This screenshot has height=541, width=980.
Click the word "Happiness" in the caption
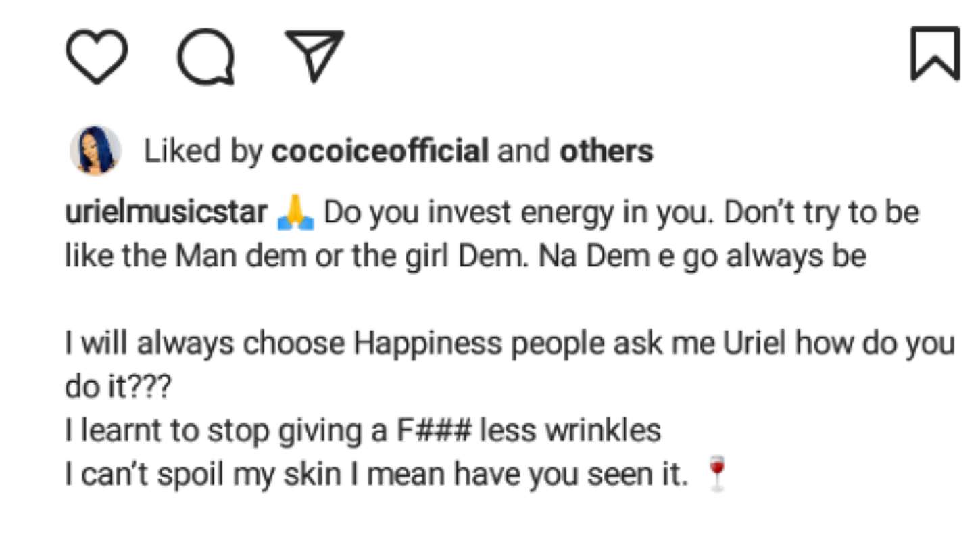tap(428, 344)
